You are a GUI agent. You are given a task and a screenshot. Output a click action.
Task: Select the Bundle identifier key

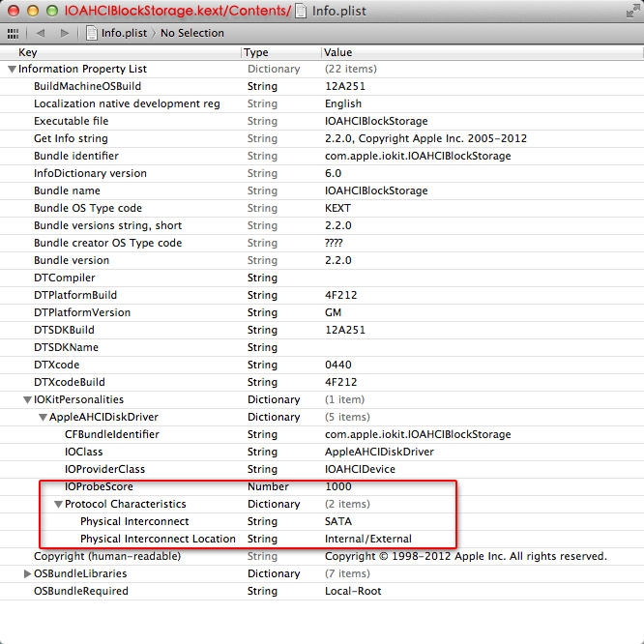tap(76, 156)
